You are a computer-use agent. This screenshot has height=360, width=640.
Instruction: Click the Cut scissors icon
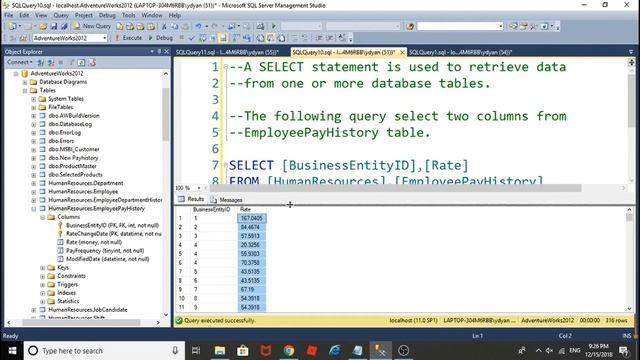164,26
